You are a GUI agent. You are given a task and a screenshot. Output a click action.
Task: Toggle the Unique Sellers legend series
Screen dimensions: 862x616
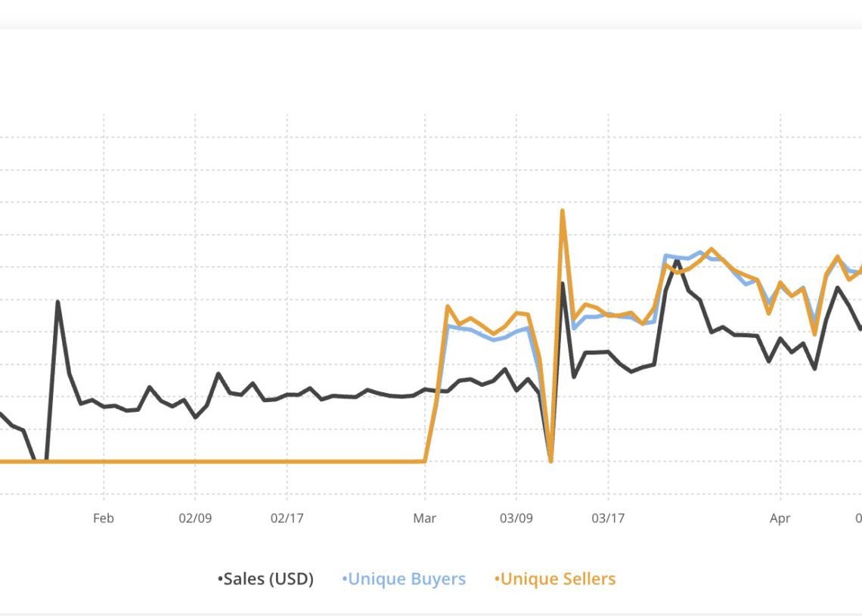(x=556, y=580)
